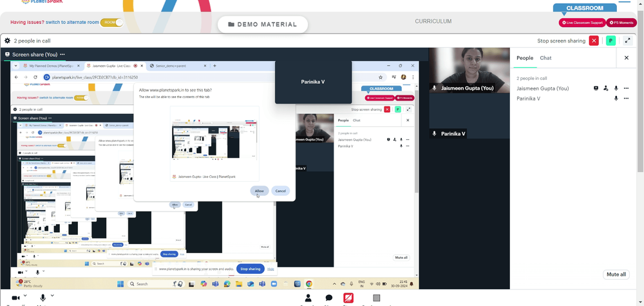644x306 pixels.
Task: Click '2 people in call' header text
Action: tap(32, 41)
